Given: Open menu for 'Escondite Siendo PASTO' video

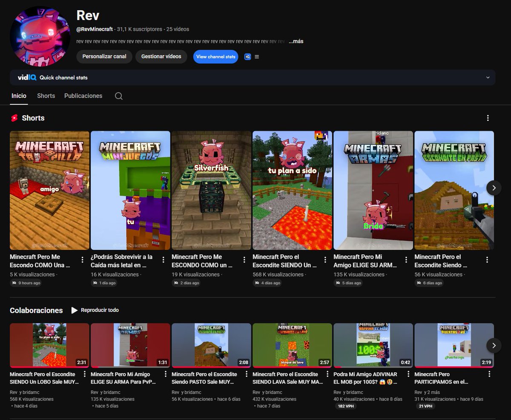Looking at the screenshot, I should [246, 374].
